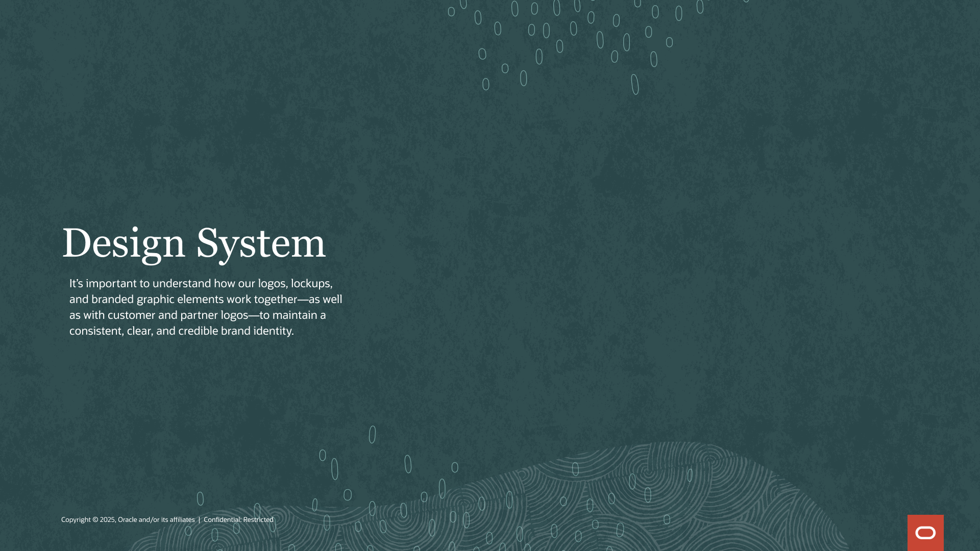The width and height of the screenshot is (980, 551).
Task: Click the word "System" in the title
Action: [x=260, y=243]
